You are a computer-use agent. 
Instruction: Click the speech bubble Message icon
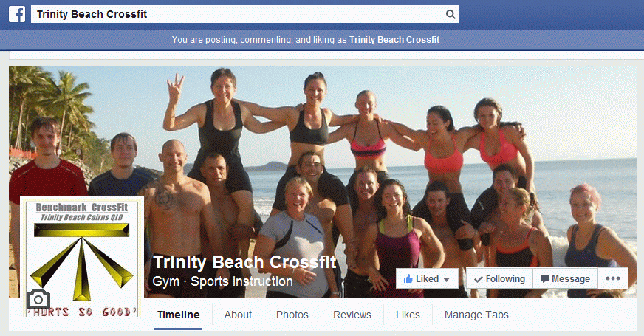point(544,279)
